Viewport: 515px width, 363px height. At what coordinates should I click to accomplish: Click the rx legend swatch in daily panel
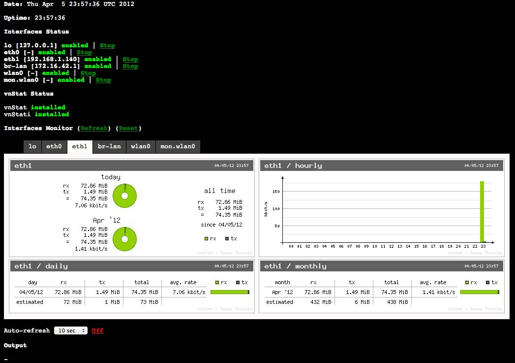(x=217, y=282)
